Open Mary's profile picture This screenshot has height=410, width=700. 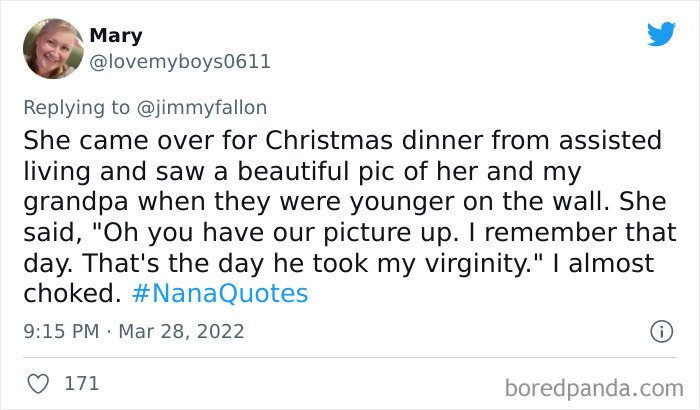50,48
